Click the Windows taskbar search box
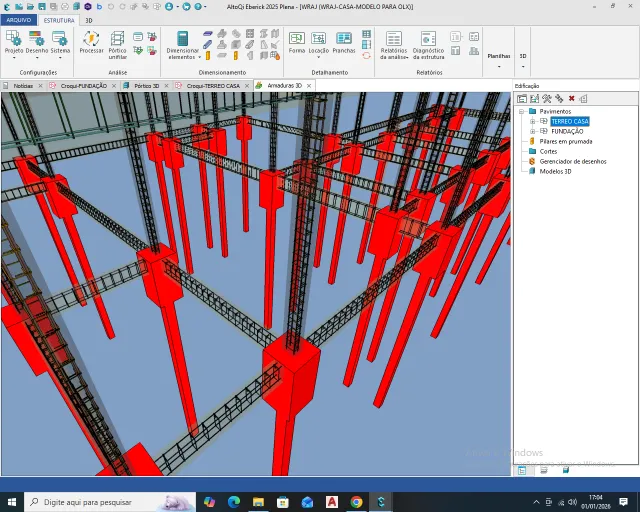The image size is (640, 512). coord(110,502)
